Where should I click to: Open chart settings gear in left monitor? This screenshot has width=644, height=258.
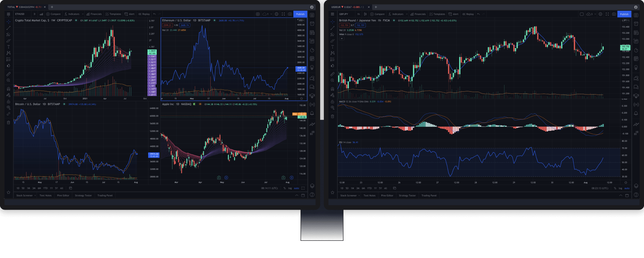tap(277, 14)
